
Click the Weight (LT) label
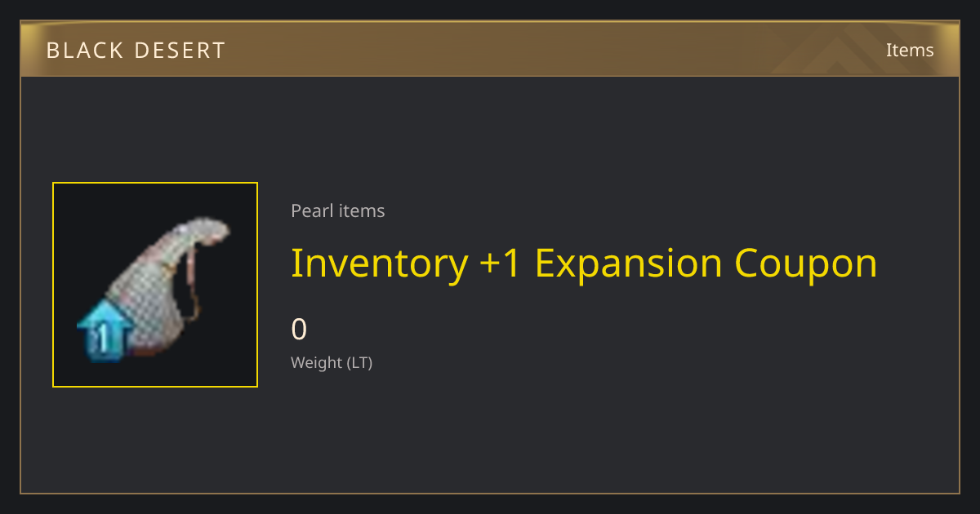[x=332, y=362]
